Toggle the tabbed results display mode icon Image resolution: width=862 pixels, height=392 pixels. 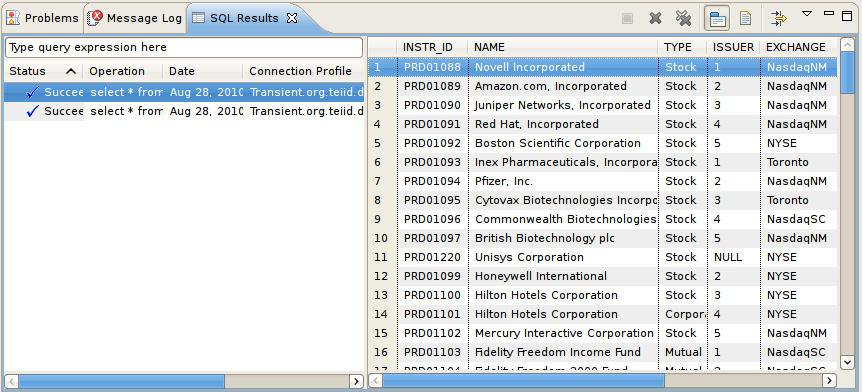(x=717, y=19)
